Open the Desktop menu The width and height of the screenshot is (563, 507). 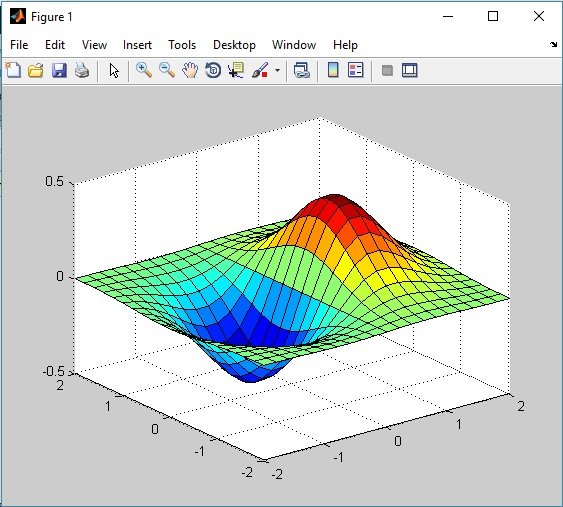(x=234, y=45)
